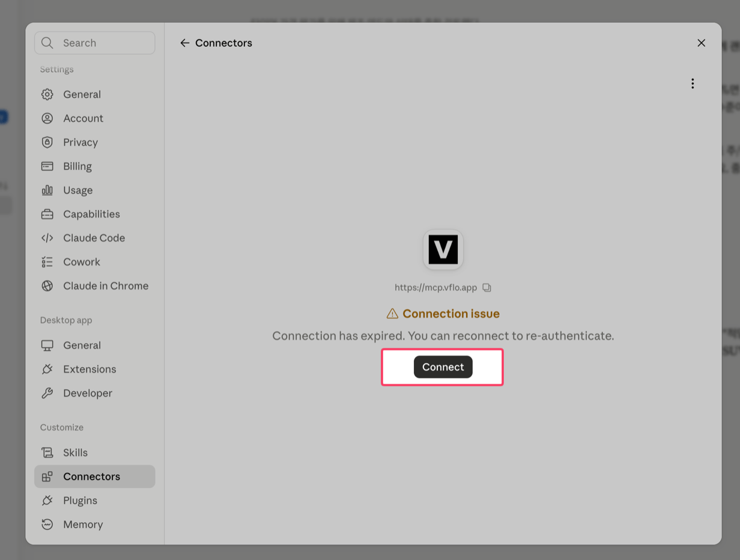Click the https://mcp.vflo.app URL text
740x560 pixels.
click(x=435, y=288)
